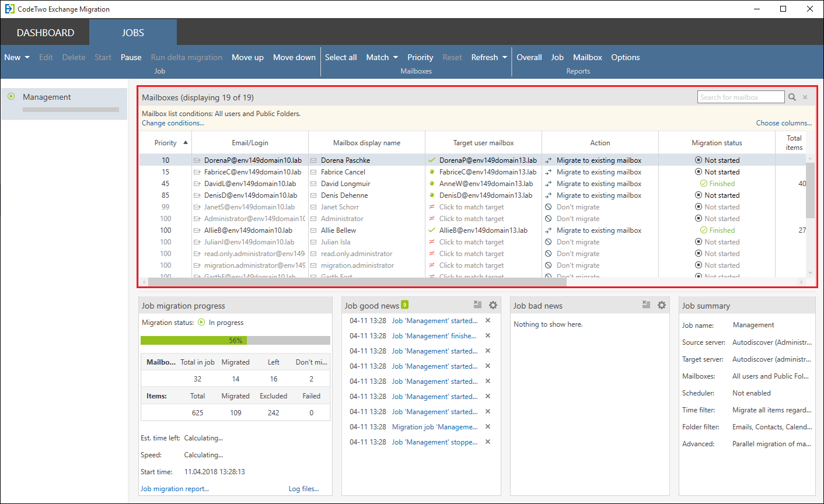Open Job bad news settings gear
824x504 pixels.
(x=662, y=305)
